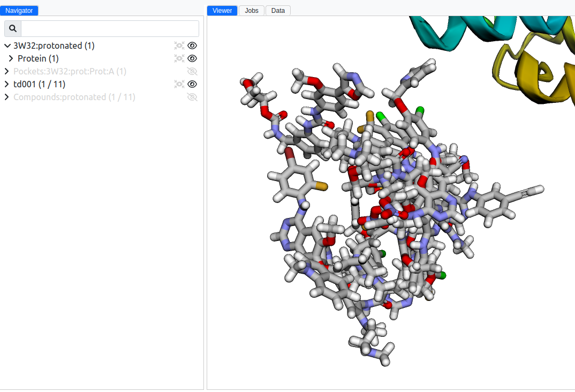Select the Viewer tab above the 3D view
Viewport: 575px width, 392px height.
222,10
